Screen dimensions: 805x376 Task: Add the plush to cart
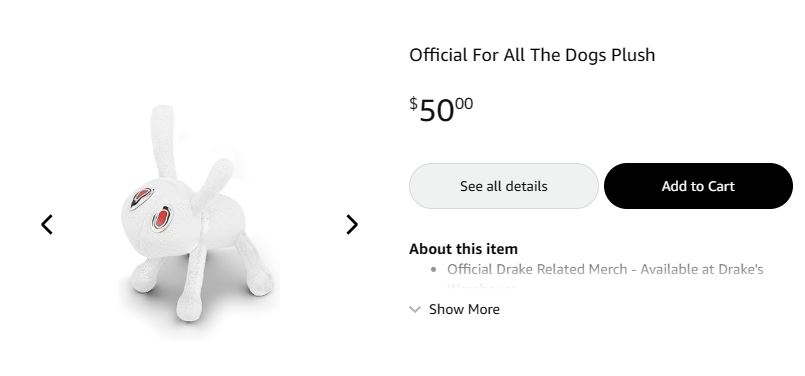[698, 186]
